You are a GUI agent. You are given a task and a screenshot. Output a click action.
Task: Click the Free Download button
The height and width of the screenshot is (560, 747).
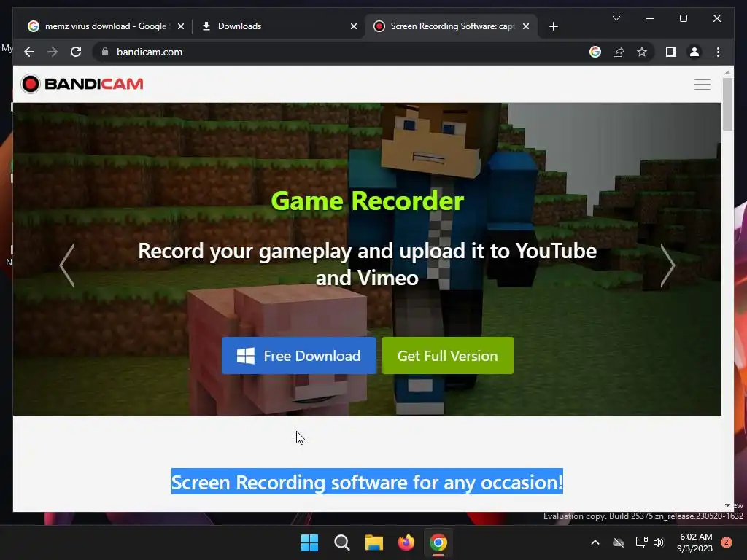pyautogui.click(x=298, y=356)
